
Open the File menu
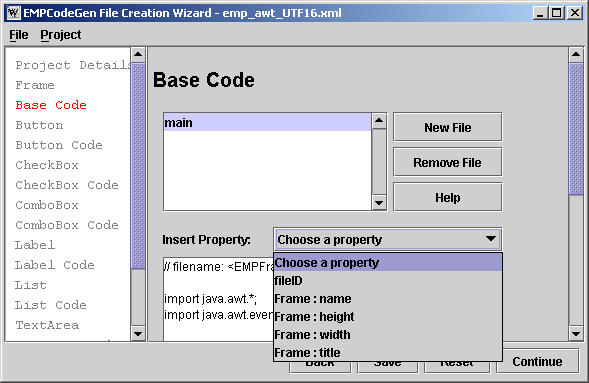pyautogui.click(x=19, y=35)
